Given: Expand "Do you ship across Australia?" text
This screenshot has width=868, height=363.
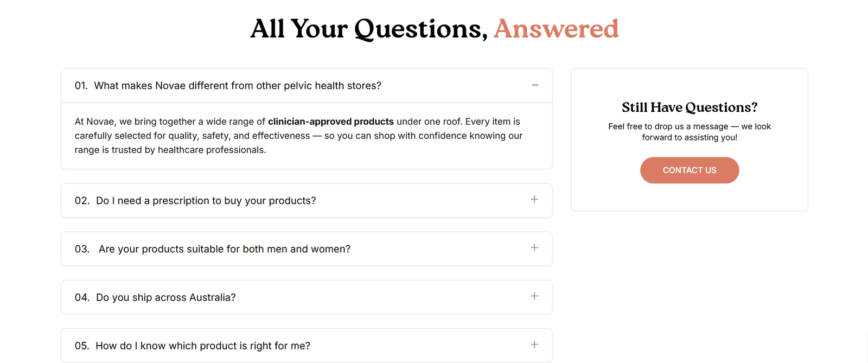Looking at the screenshot, I should point(165,297).
